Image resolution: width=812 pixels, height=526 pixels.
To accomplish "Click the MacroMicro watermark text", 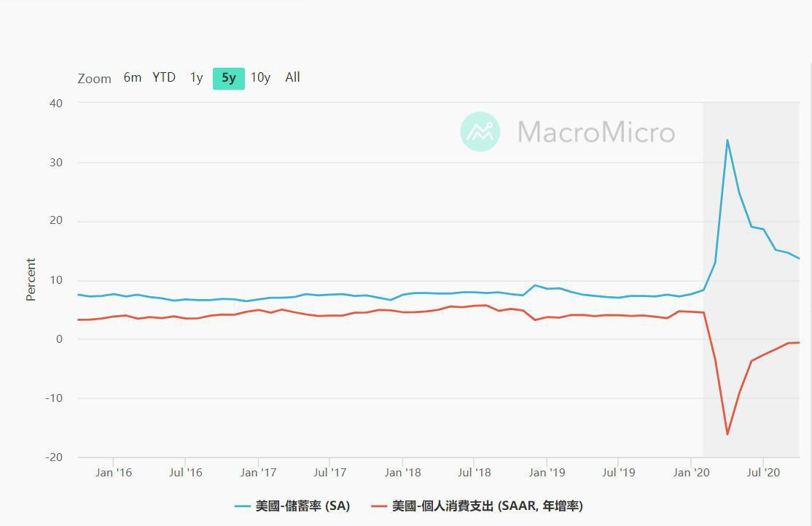I will (596, 132).
